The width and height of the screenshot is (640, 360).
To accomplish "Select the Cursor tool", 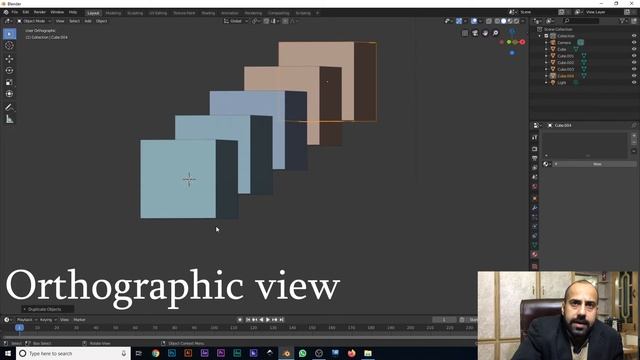I will [9, 45].
